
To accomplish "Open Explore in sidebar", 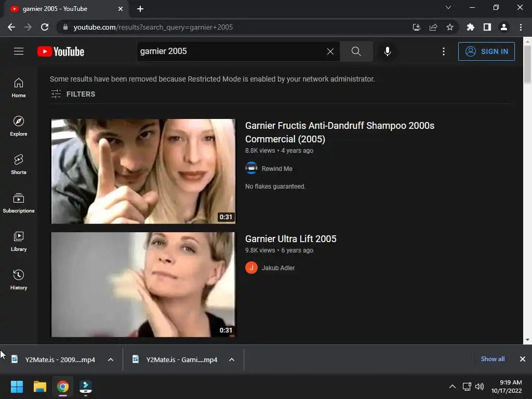I will [x=19, y=126].
